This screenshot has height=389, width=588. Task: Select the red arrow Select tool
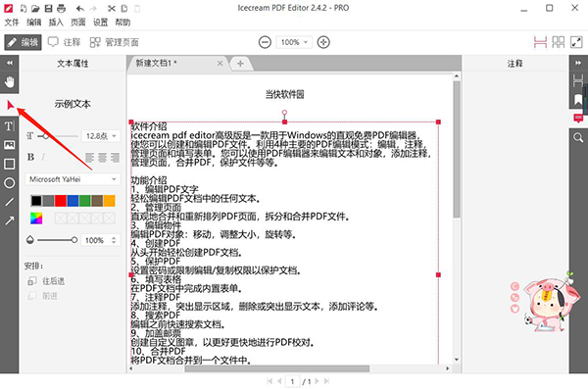click(x=10, y=105)
